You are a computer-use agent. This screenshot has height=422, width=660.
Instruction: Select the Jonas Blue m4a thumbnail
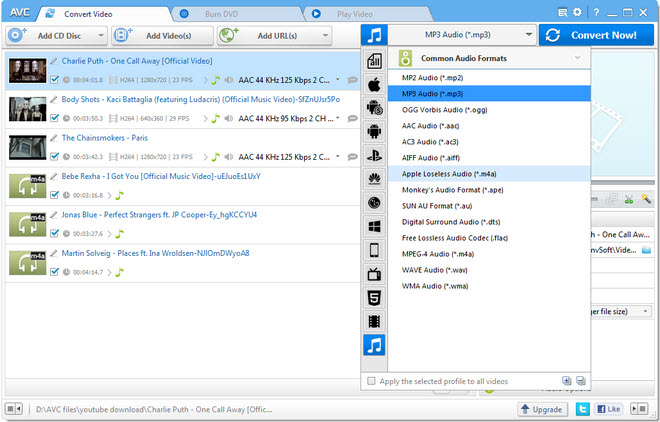[27, 224]
